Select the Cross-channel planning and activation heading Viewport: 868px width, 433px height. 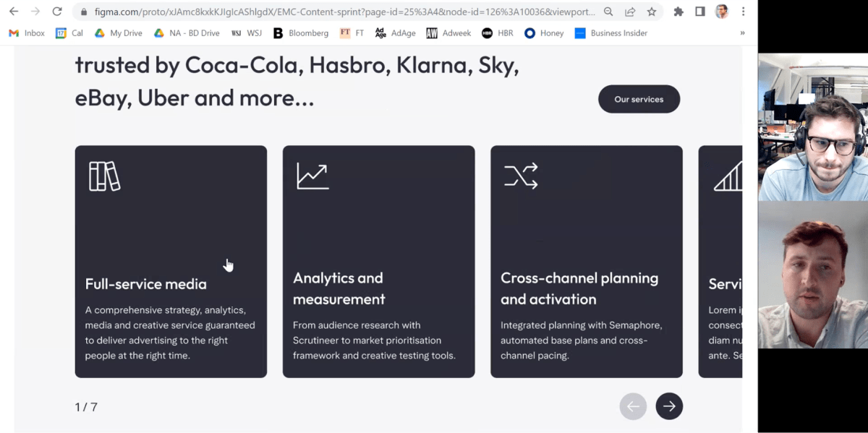tap(579, 288)
